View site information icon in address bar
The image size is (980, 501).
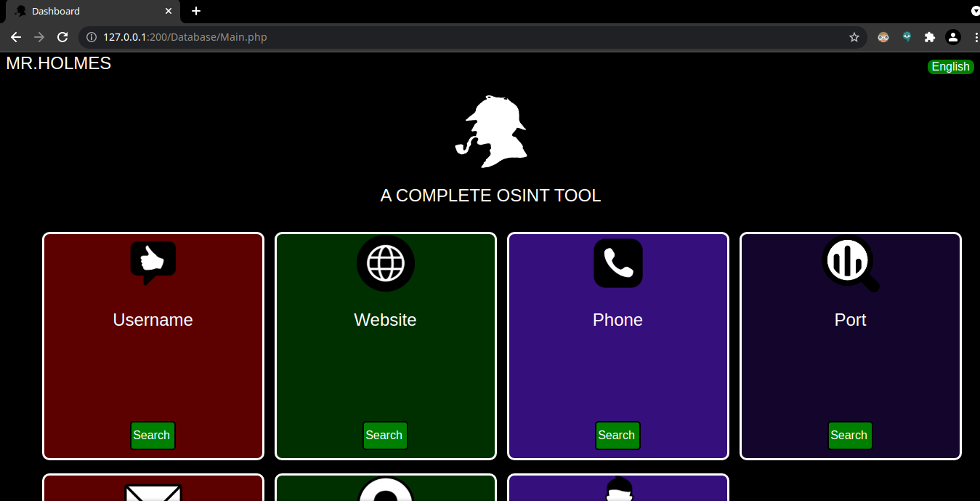pos(92,37)
